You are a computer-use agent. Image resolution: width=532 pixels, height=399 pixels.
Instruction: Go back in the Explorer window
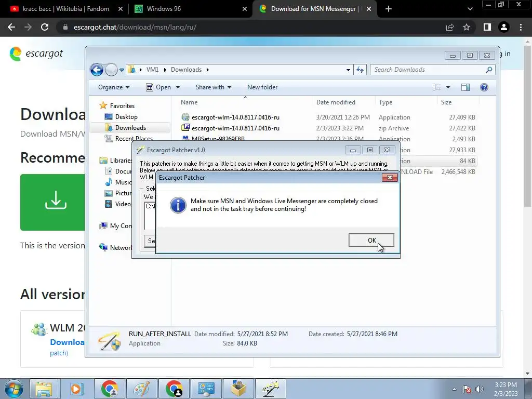click(x=97, y=70)
